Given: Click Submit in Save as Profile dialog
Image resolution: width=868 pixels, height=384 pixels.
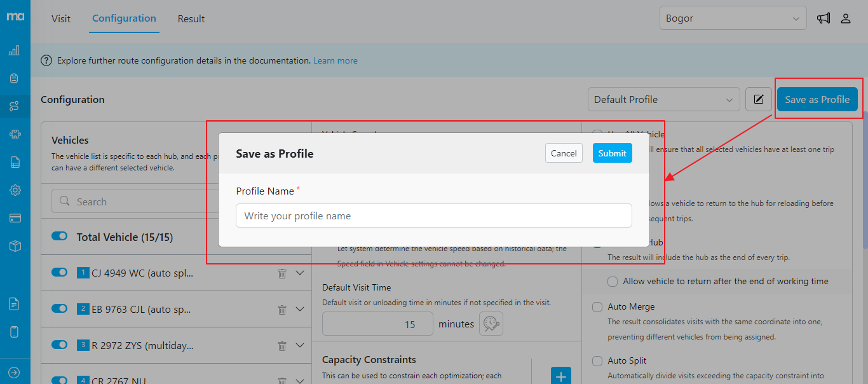Looking at the screenshot, I should [x=612, y=153].
